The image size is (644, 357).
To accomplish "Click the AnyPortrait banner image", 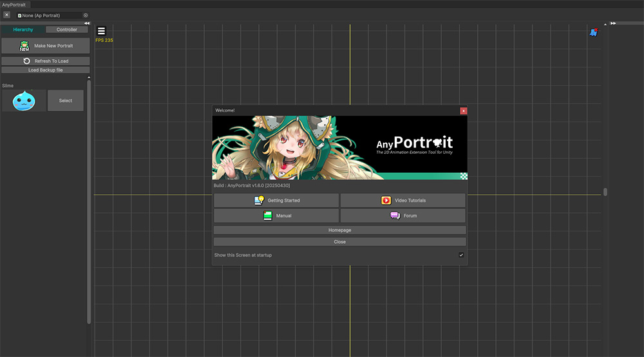I will pos(339,148).
